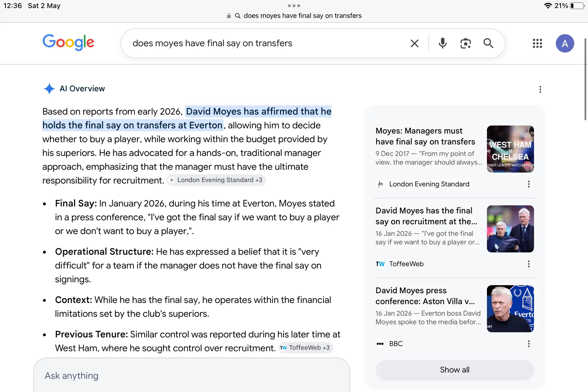The image size is (588, 392).
Task: Tap the 'Sat 2 May' date in status bar
Action: (44, 6)
